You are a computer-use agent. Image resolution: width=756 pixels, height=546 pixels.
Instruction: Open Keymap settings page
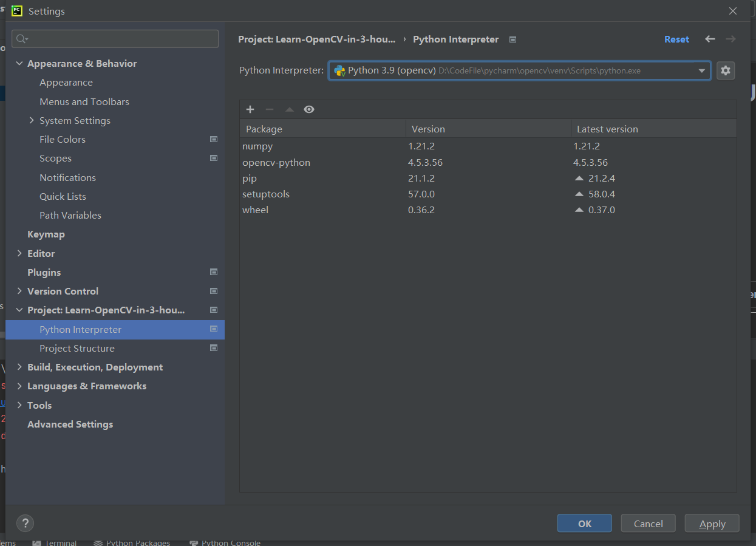46,234
